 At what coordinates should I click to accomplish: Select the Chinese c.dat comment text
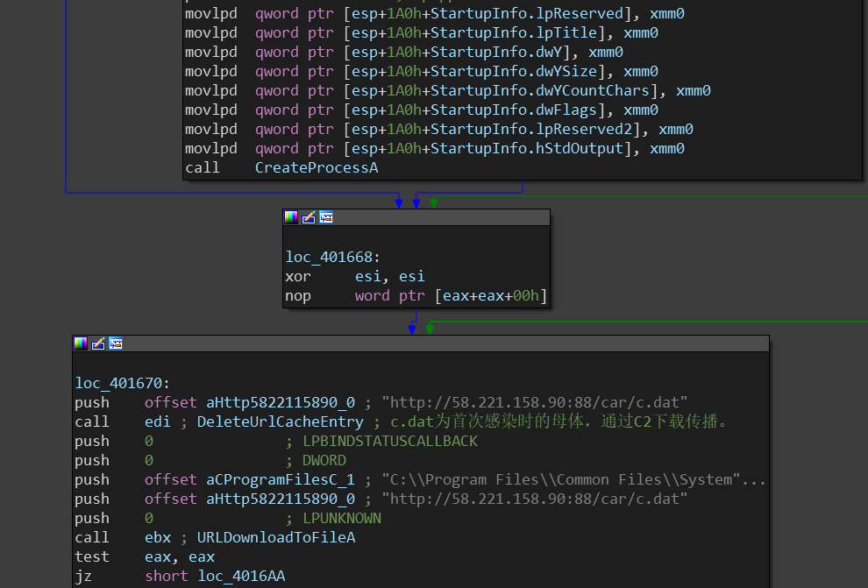558,422
